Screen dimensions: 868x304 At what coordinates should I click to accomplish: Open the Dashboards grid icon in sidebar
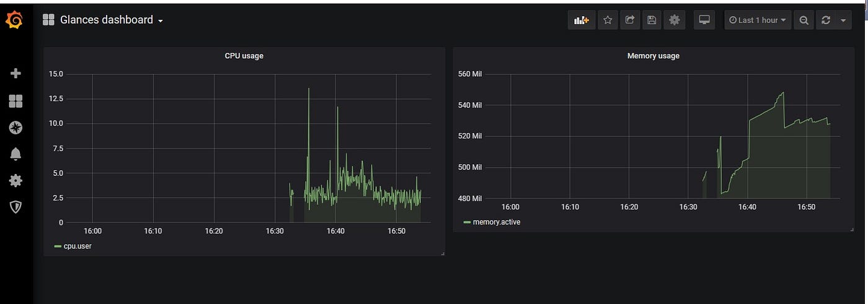tap(15, 101)
